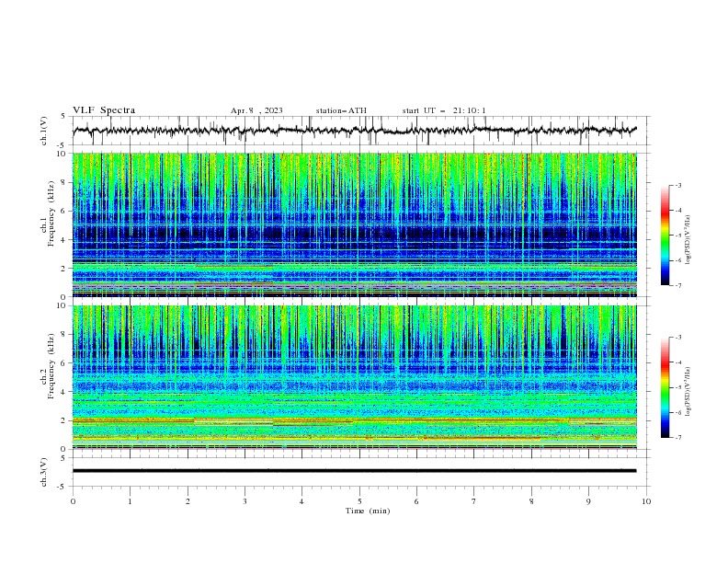
Task: Select the "start UT = 21:10: 1" text
Action: tap(444, 110)
